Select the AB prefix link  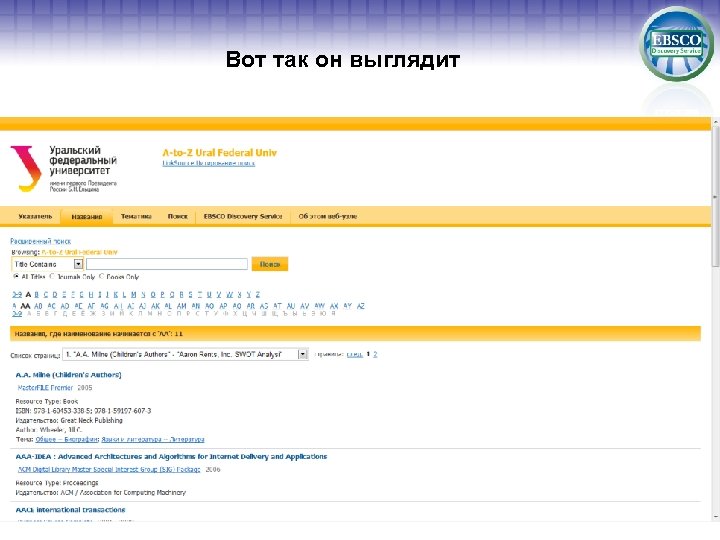pyautogui.click(x=38, y=306)
